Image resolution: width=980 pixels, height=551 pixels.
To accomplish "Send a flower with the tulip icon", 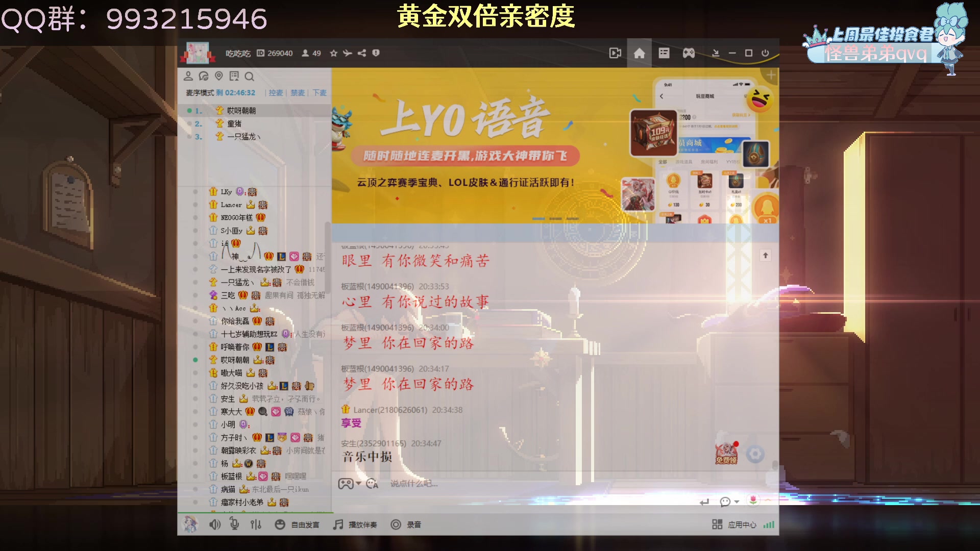I will 753,500.
